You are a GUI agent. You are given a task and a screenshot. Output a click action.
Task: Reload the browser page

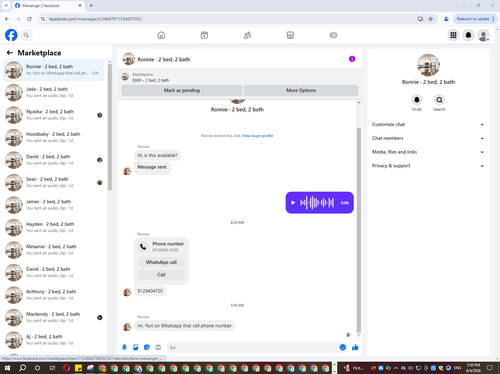(x=29, y=19)
